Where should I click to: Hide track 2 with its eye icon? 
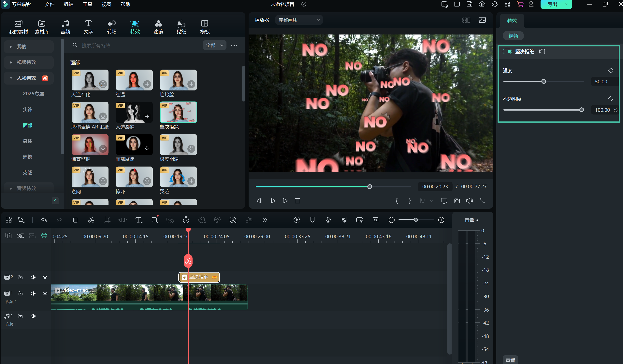pos(45,277)
